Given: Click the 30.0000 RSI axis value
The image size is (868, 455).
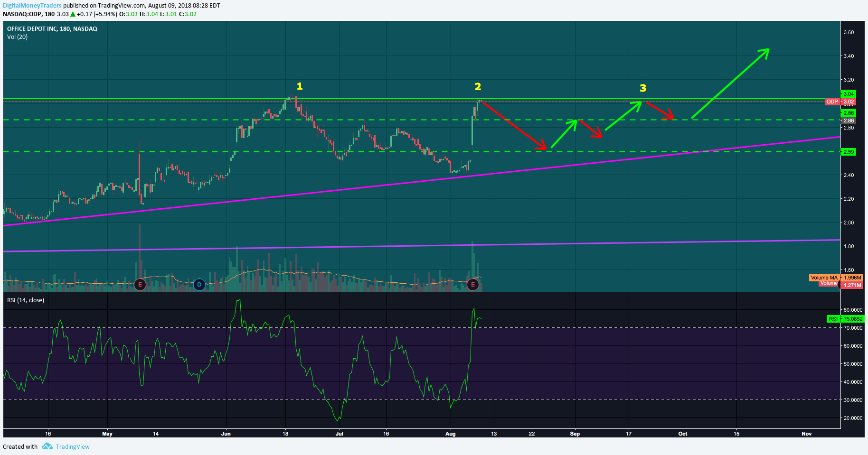Looking at the screenshot, I should point(853,400).
